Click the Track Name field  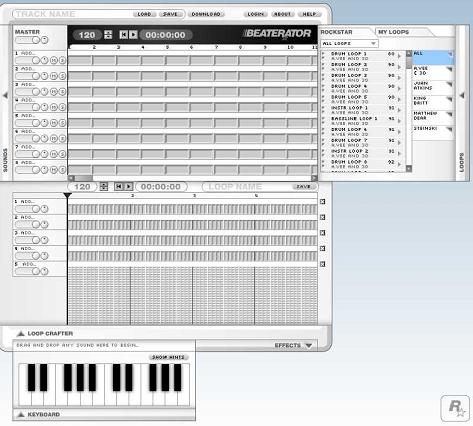tap(72, 14)
